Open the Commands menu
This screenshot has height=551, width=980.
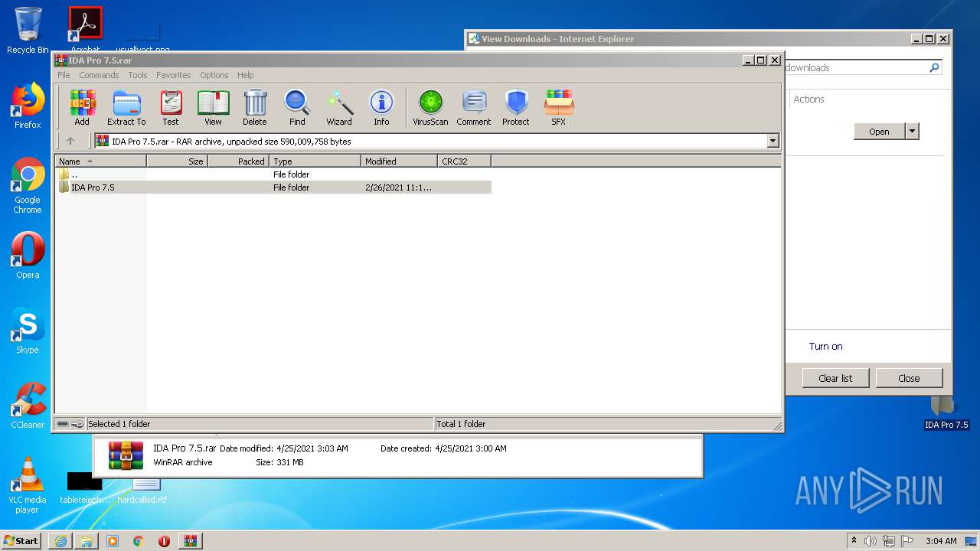99,75
